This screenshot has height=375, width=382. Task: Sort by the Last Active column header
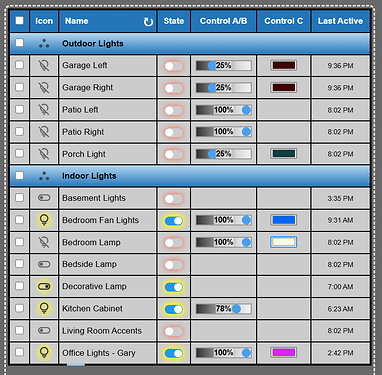[x=340, y=21]
